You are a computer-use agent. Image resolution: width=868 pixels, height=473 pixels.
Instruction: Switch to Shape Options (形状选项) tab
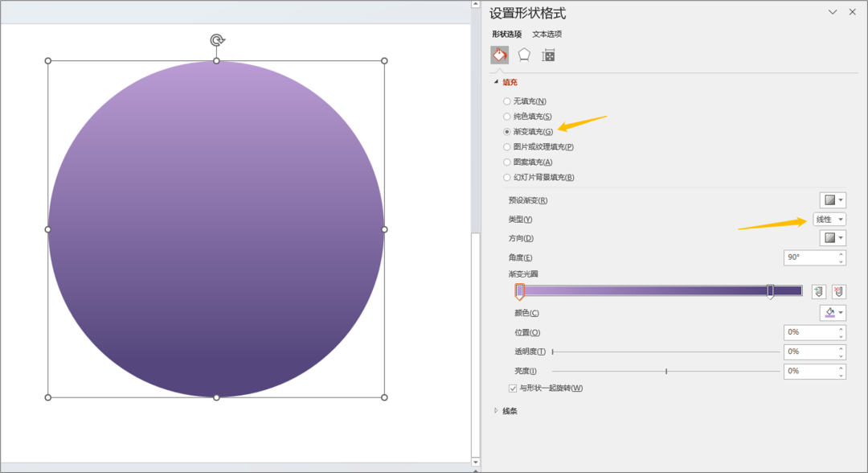(506, 35)
